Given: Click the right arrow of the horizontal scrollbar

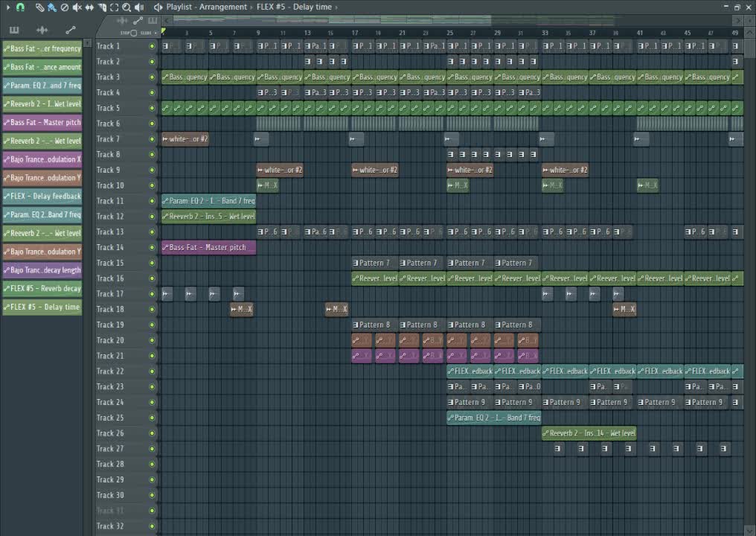Looking at the screenshot, I should point(737,20).
